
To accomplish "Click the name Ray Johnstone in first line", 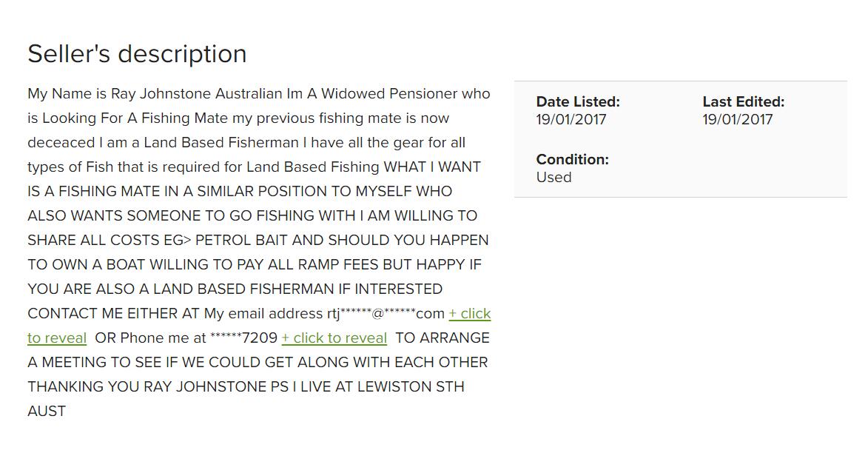I will click(x=161, y=93).
